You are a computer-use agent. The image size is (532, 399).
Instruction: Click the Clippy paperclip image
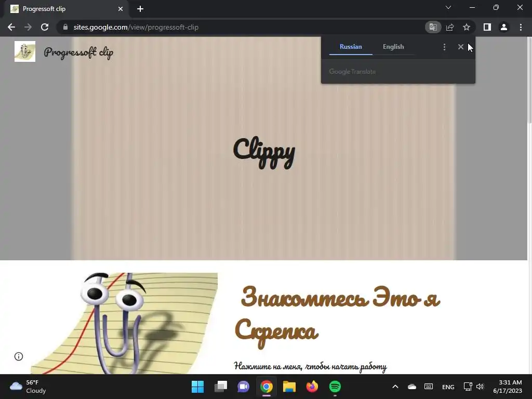tap(124, 323)
